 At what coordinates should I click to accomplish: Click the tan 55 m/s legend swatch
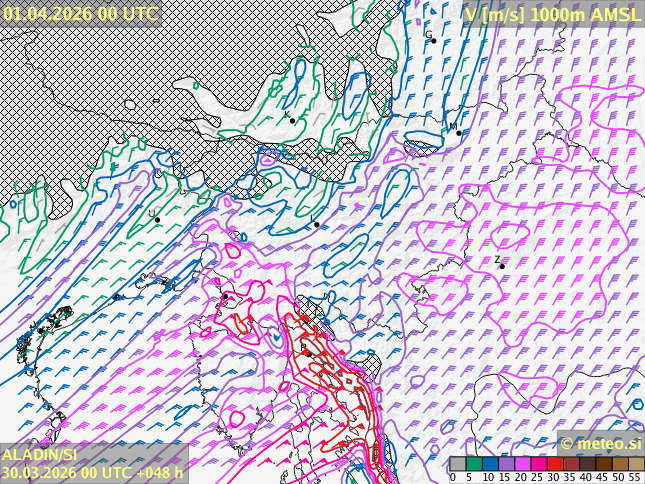(x=636, y=464)
